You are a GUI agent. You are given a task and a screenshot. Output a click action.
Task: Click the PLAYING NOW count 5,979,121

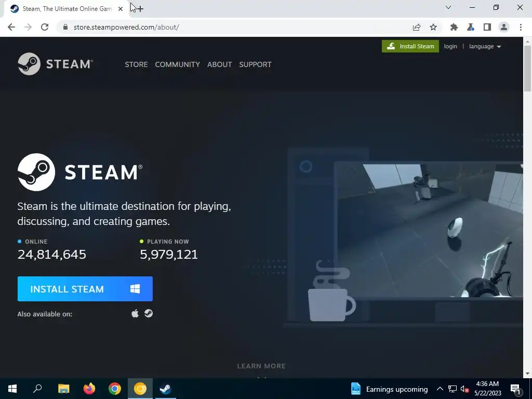tap(169, 254)
